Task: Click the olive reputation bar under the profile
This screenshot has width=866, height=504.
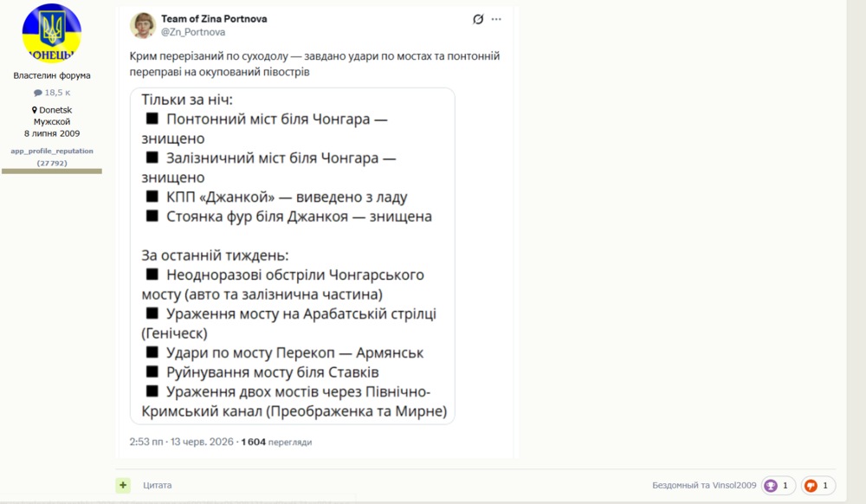Action: 52,171
